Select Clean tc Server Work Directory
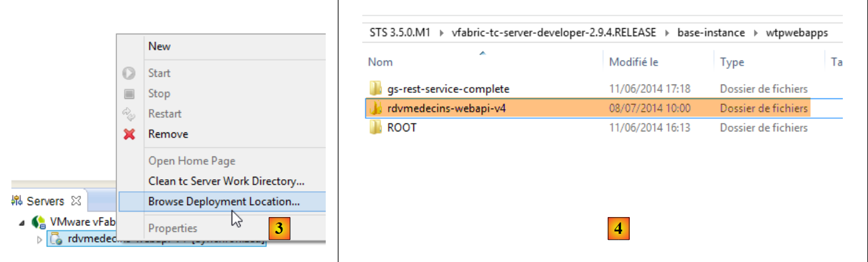This screenshot has width=868, height=262. (226, 181)
